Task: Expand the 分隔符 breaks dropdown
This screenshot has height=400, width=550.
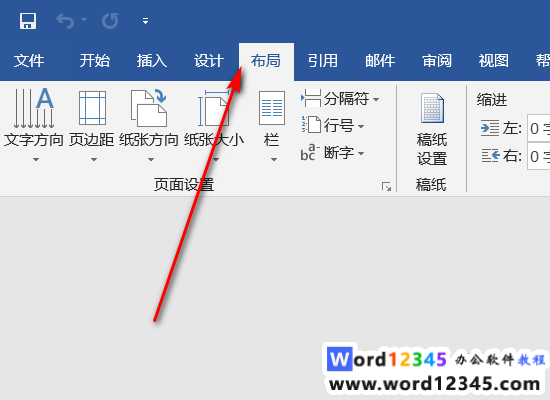Action: pos(340,99)
